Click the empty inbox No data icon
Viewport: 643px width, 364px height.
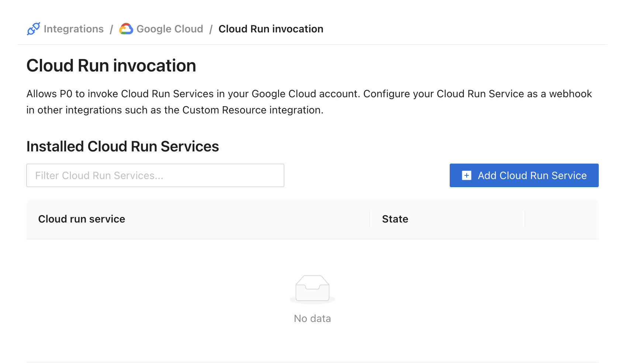click(x=312, y=289)
